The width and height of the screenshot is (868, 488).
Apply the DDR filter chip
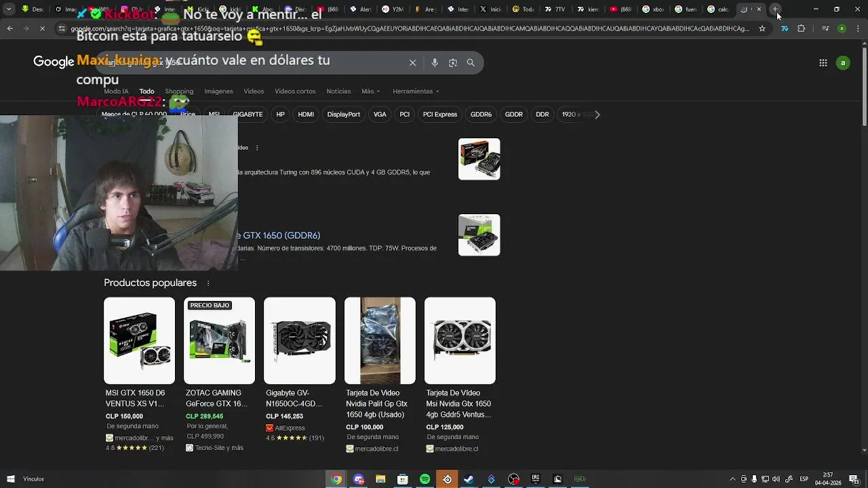(x=542, y=115)
